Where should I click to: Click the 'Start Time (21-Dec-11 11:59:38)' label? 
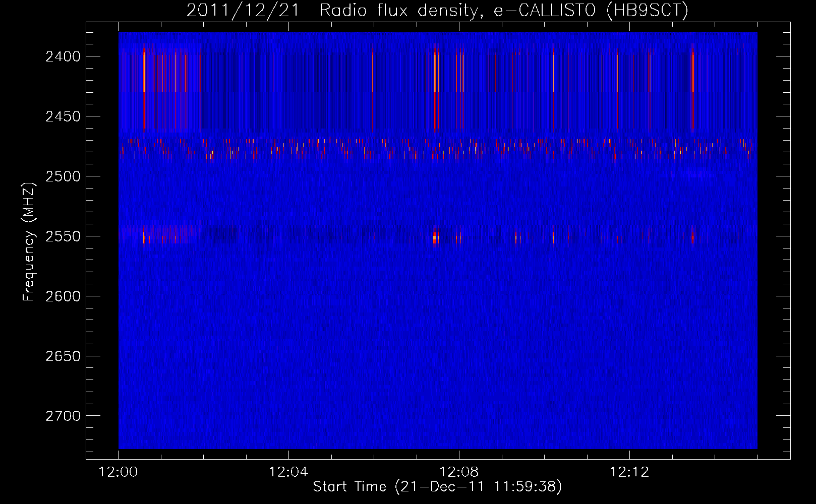tap(437, 487)
